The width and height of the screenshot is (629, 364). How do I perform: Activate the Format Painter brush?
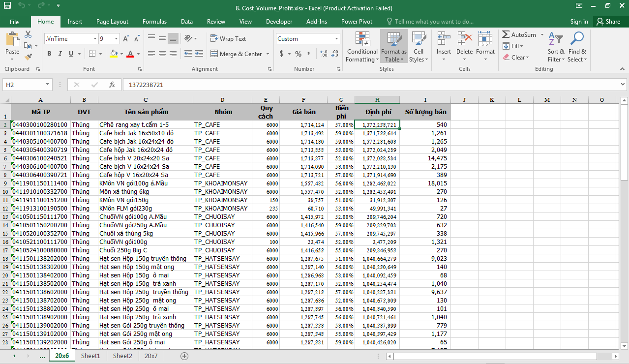[x=28, y=57]
